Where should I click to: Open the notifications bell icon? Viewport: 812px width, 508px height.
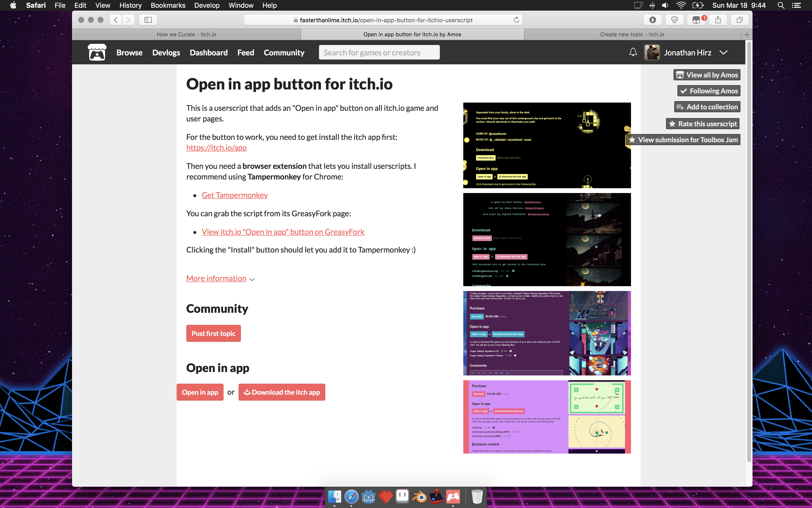[633, 52]
